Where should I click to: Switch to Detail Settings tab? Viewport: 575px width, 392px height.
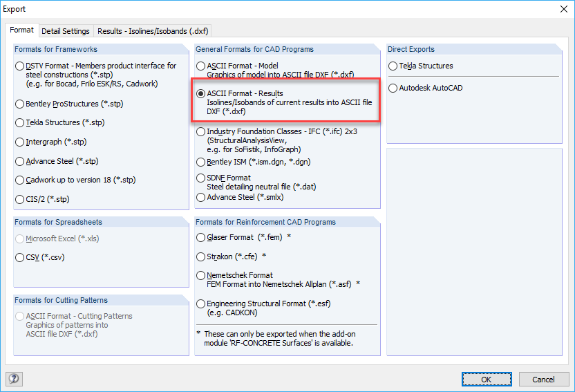[66, 31]
